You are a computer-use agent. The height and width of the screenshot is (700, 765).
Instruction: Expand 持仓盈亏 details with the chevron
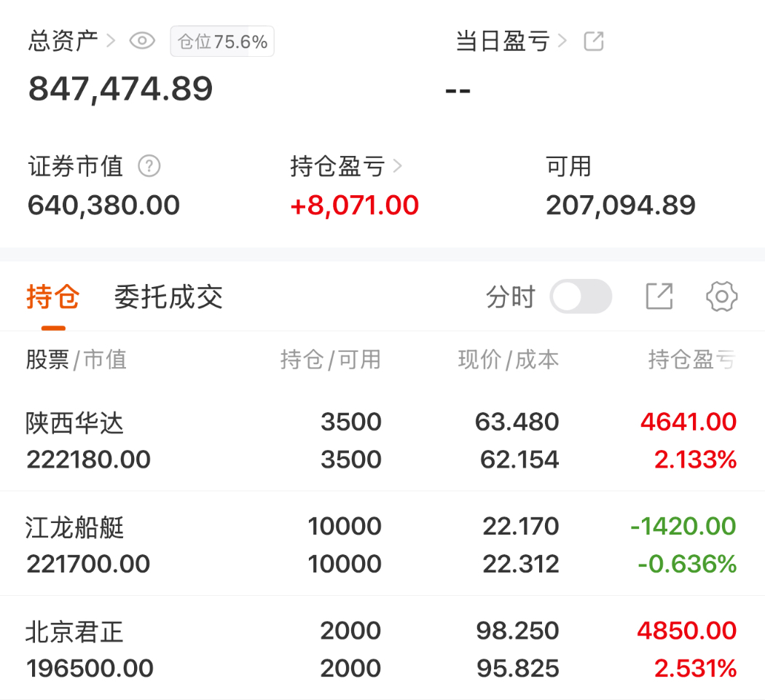[x=398, y=166]
